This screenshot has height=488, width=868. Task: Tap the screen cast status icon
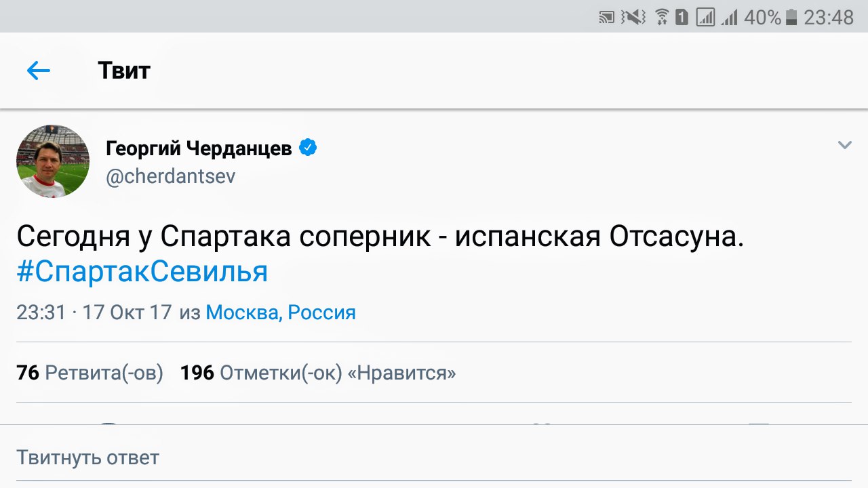(606, 18)
